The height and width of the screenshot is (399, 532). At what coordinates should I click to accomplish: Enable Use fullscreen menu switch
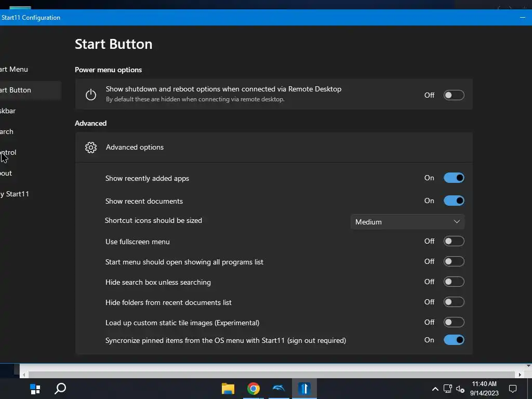coord(454,241)
